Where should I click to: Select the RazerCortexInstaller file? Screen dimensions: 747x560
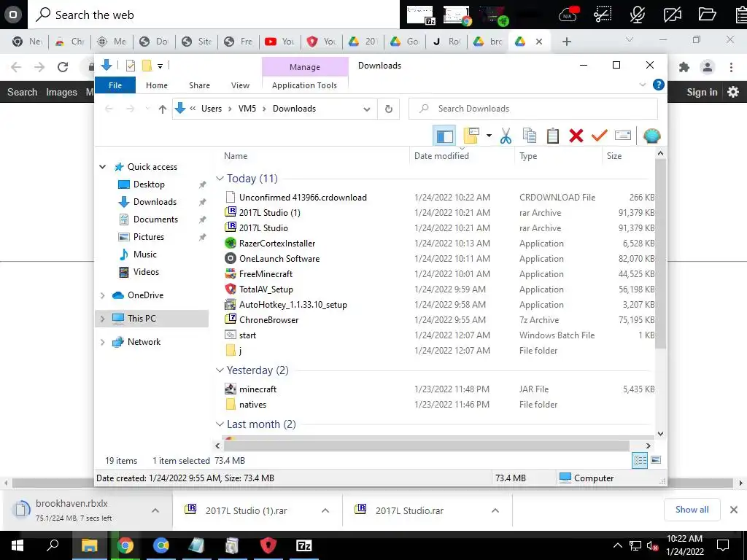276,244
